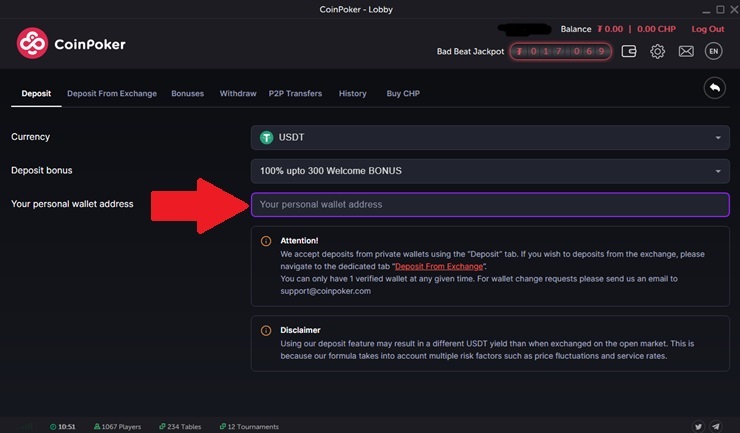Click the 10:51 time display
This screenshot has width=740, height=433.
click(x=67, y=426)
